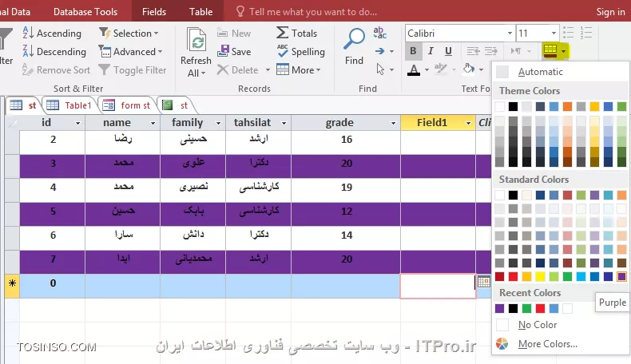Switch to the Table1 document tab
This screenshot has width=631, height=364.
click(x=70, y=105)
